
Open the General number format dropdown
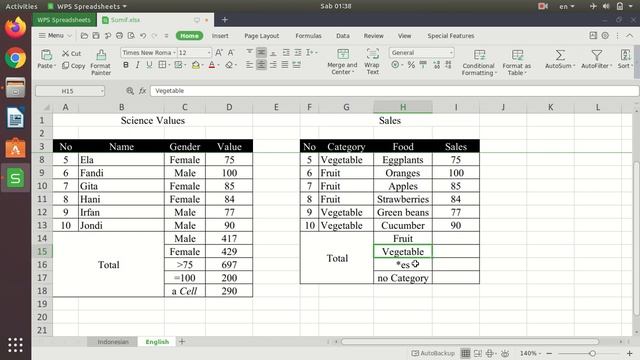451,53
